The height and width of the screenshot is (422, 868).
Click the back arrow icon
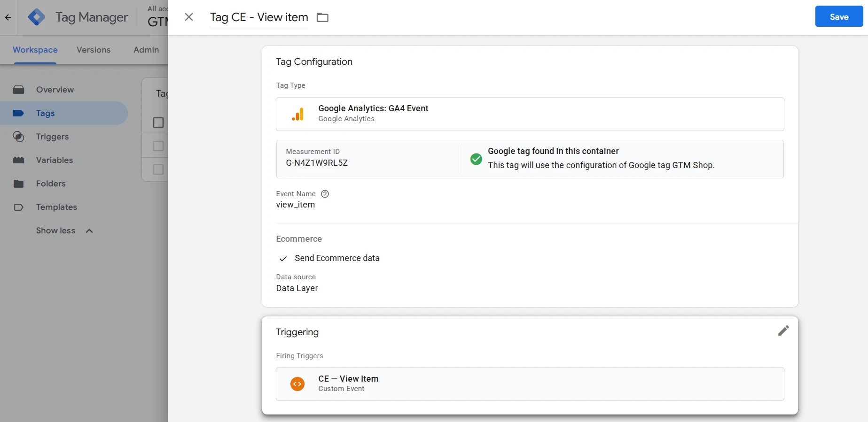click(8, 17)
